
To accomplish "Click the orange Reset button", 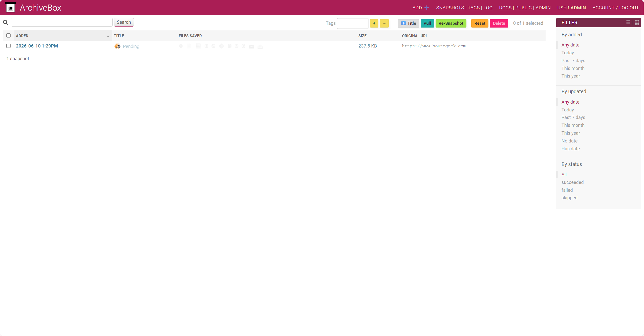I will 480,23.
